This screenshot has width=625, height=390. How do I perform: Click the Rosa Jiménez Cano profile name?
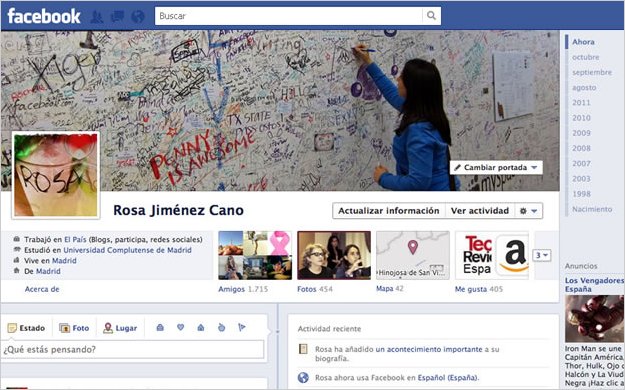(178, 210)
